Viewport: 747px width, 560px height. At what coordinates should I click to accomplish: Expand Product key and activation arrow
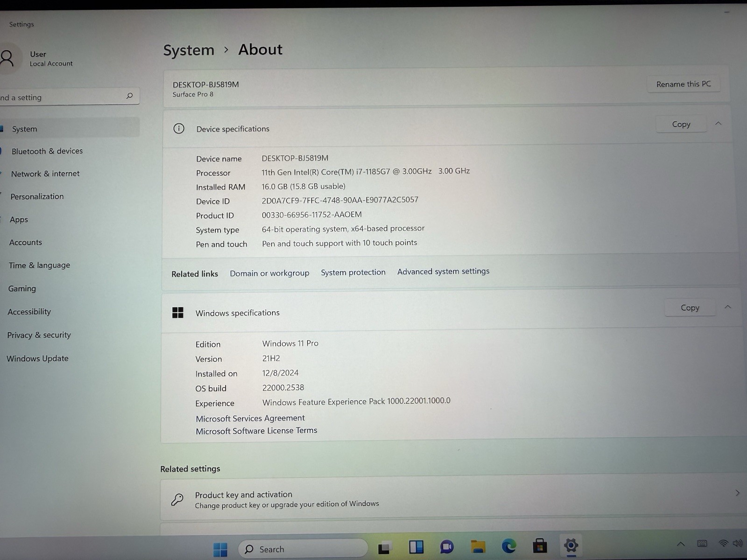[737, 493]
